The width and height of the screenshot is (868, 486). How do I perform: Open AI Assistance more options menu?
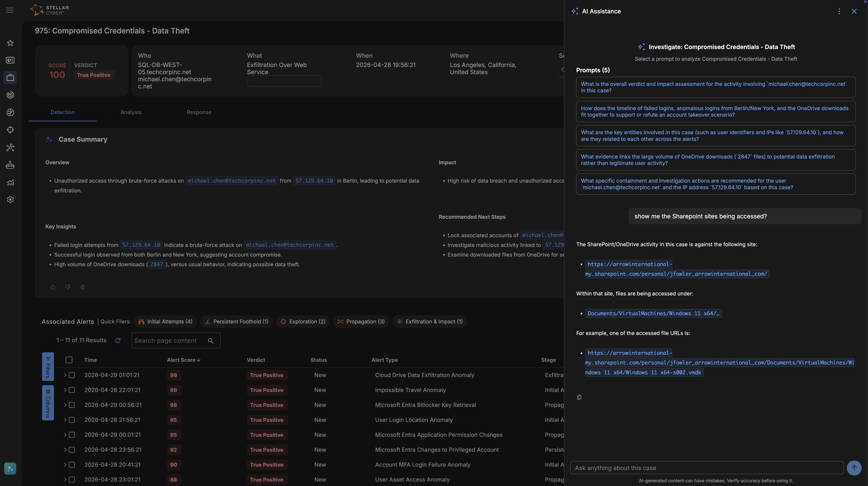(x=839, y=12)
